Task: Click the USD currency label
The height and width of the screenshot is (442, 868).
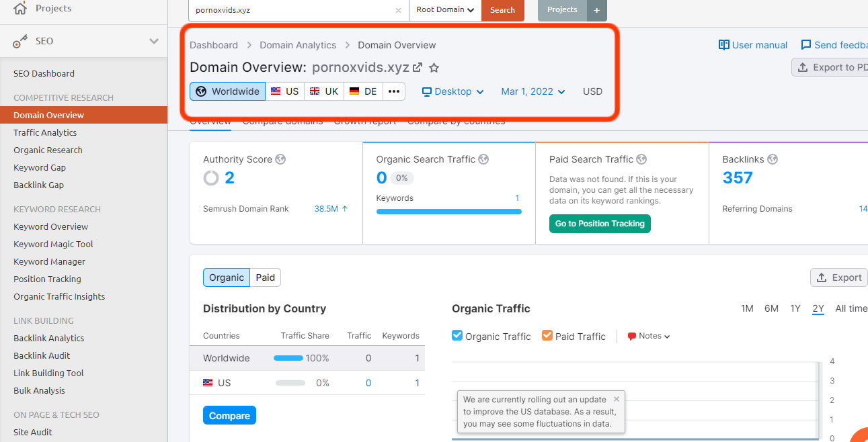Action: click(x=592, y=91)
